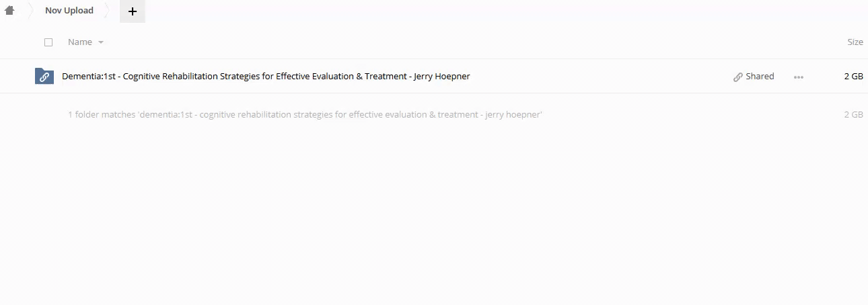Open the Nov Upload breadcrumb
Image resolution: width=868 pixels, height=305 pixels.
(x=69, y=11)
